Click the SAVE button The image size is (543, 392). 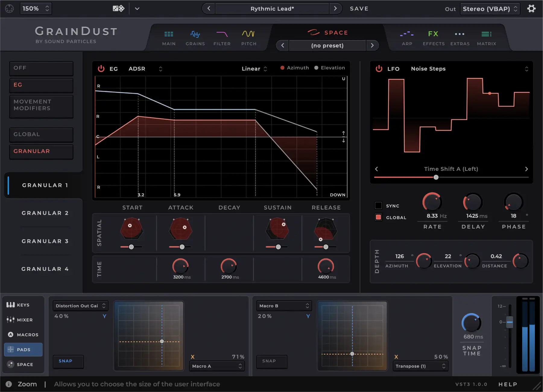359,8
